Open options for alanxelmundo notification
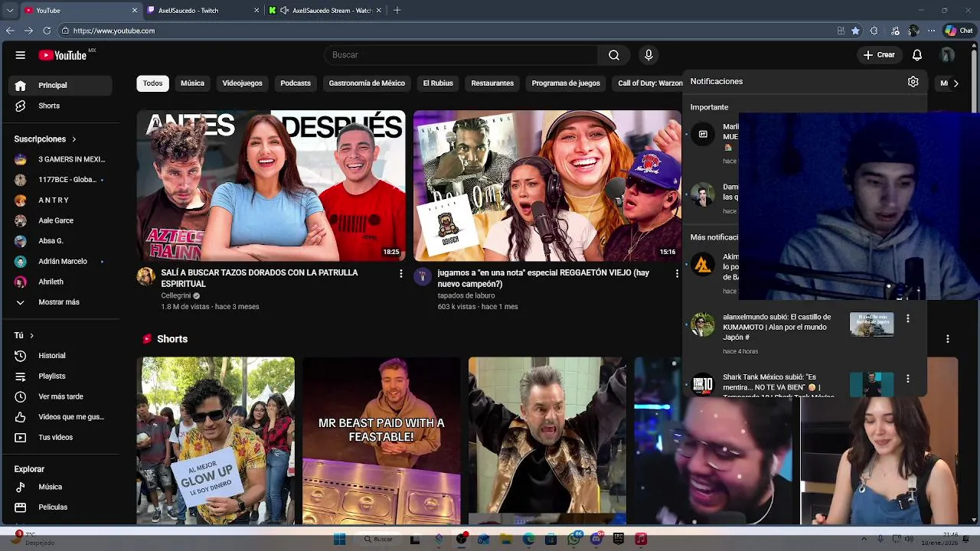Image resolution: width=980 pixels, height=551 pixels. pyautogui.click(x=908, y=318)
